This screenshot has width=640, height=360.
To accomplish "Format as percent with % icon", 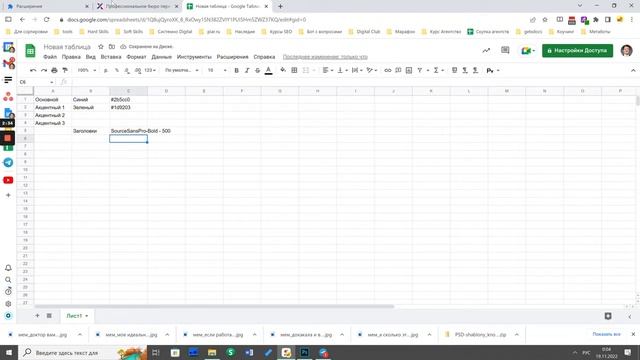I will (117, 70).
